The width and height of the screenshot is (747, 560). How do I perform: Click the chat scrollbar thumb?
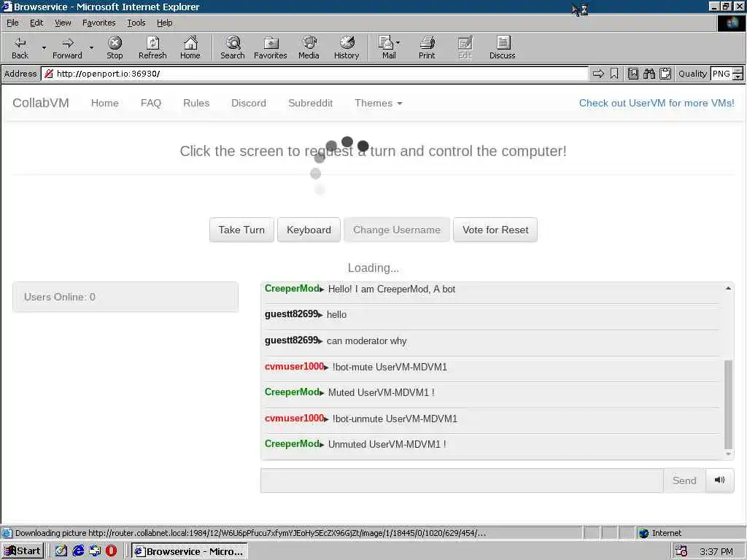[x=728, y=405]
